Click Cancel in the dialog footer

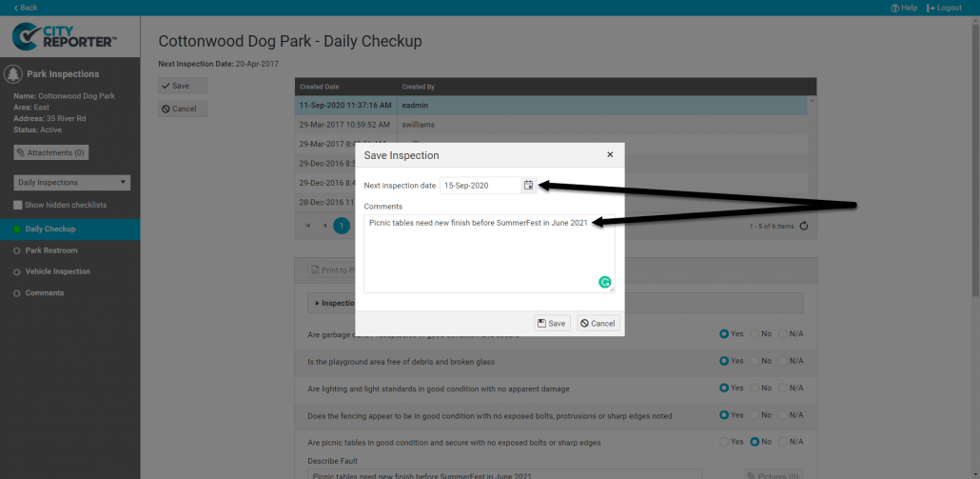tap(598, 324)
